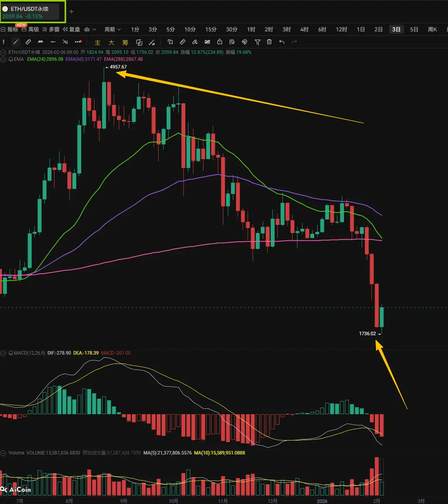Click the MA(5):21,377,806.5576 volume value

pos(168,453)
